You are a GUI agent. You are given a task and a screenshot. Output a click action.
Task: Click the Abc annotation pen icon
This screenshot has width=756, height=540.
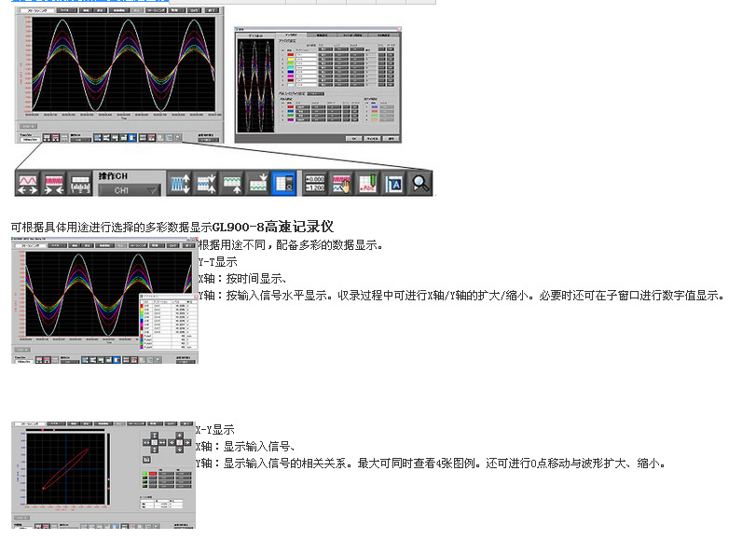click(x=368, y=184)
